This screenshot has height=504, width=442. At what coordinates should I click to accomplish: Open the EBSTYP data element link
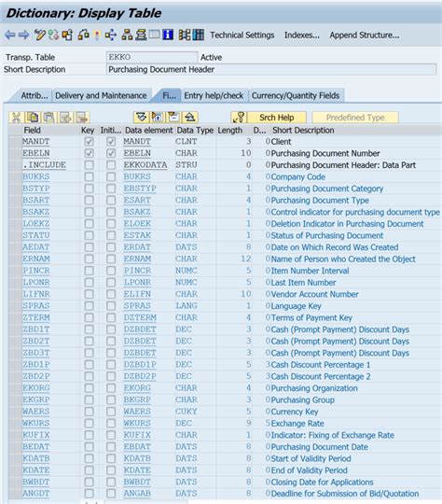(x=140, y=189)
